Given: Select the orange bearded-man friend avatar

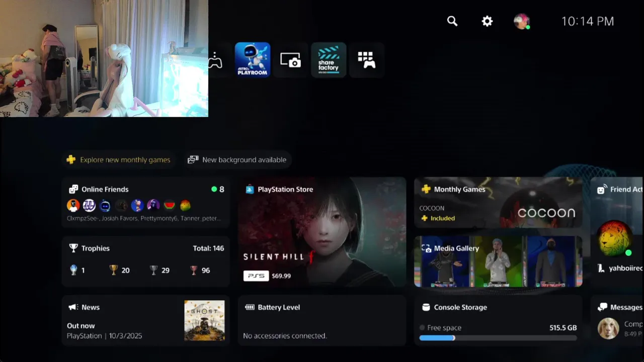Looking at the screenshot, I should click(x=73, y=205).
